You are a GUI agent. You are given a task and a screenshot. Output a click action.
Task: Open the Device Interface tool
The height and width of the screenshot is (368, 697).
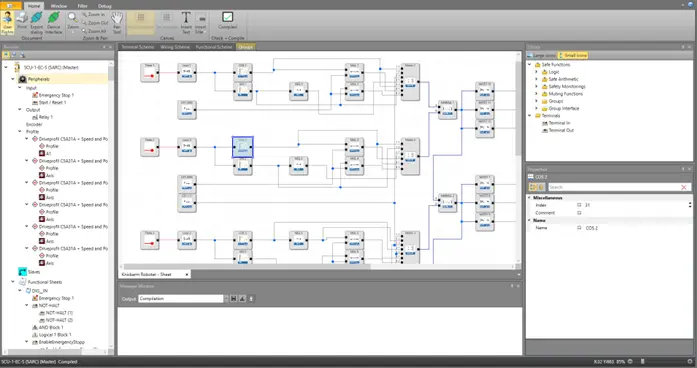pyautogui.click(x=53, y=23)
